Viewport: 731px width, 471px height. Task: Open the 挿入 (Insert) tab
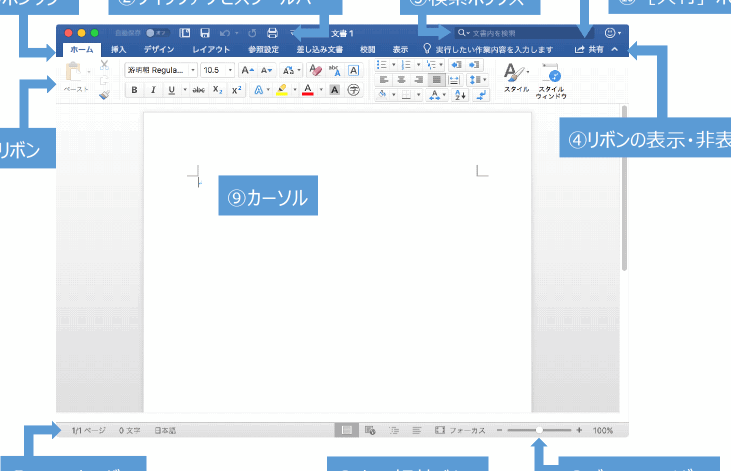(x=118, y=49)
